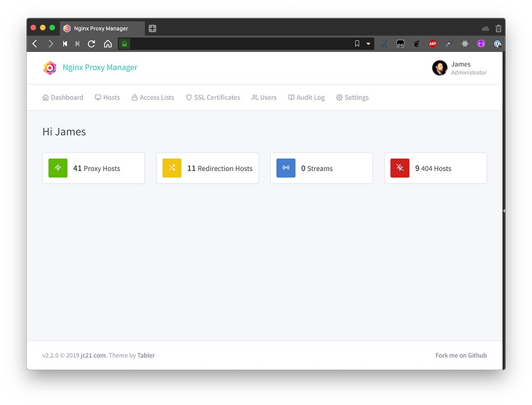532x405 pixels.
Task: Click the blue pen extension icon
Action: point(384,44)
